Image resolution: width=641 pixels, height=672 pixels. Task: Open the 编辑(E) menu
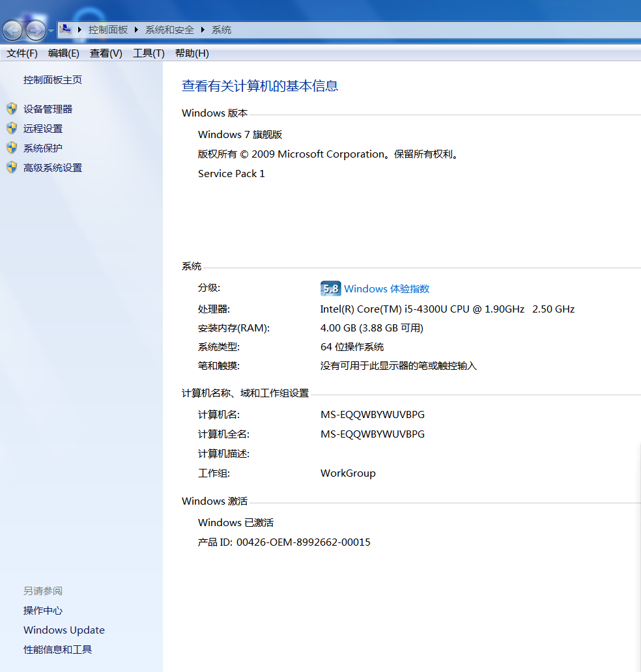pos(64,53)
